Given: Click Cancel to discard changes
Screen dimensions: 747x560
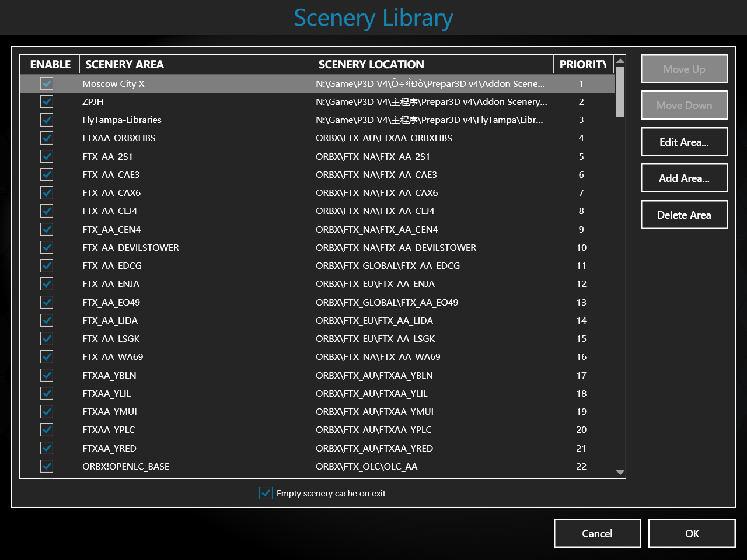Looking at the screenshot, I should (x=597, y=533).
